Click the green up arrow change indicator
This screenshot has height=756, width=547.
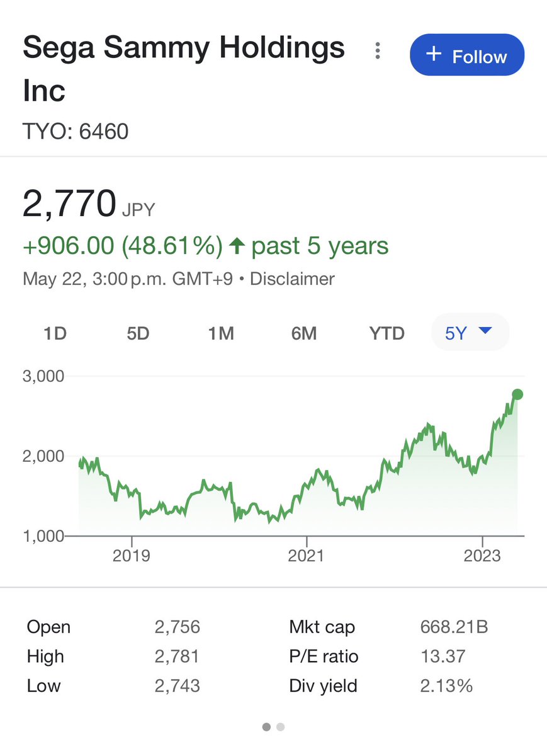pos(237,246)
